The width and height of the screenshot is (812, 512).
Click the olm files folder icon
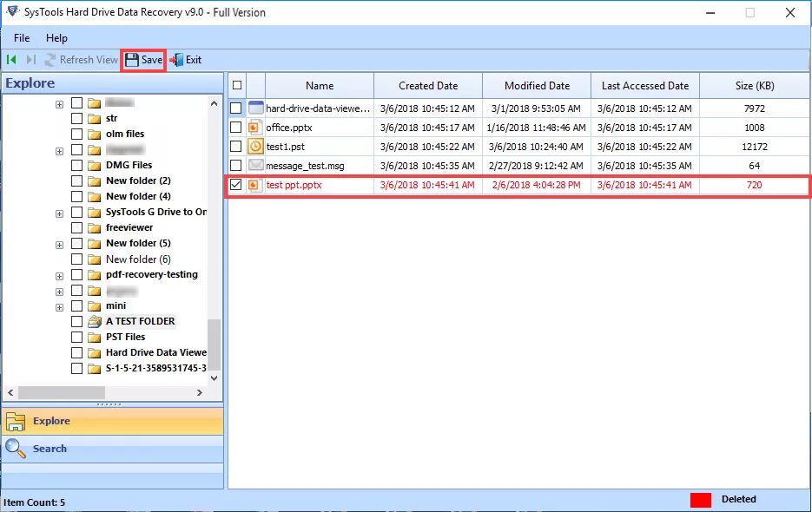click(95, 135)
